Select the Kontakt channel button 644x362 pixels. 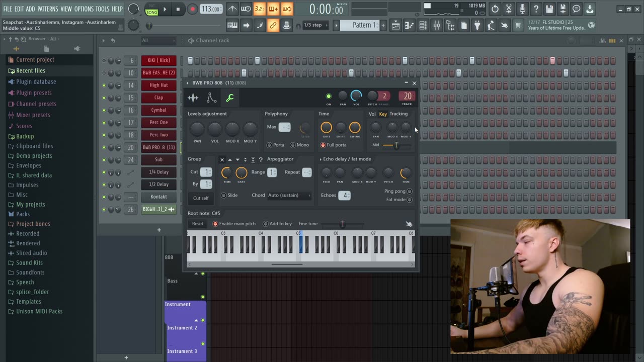click(158, 197)
